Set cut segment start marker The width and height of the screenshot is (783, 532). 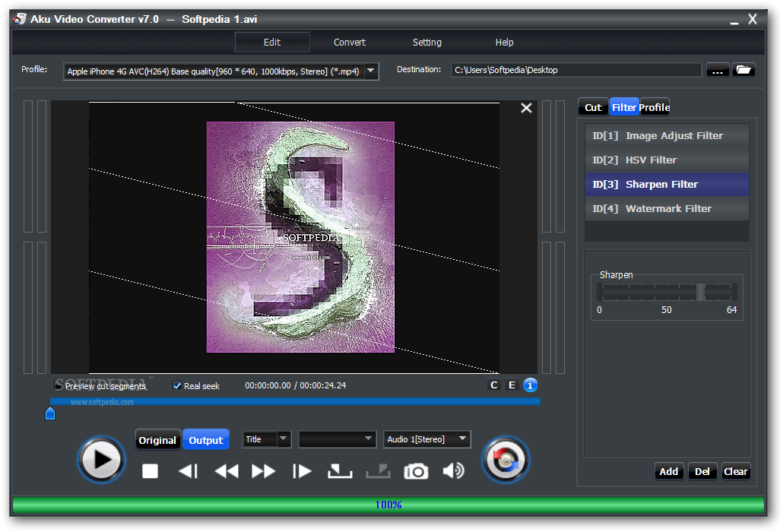340,471
